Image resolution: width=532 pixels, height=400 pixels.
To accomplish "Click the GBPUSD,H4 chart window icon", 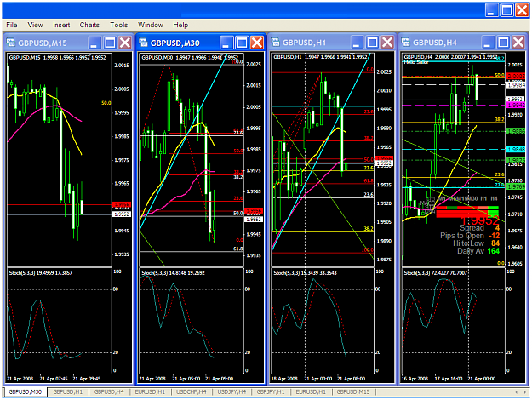I will coord(405,42).
